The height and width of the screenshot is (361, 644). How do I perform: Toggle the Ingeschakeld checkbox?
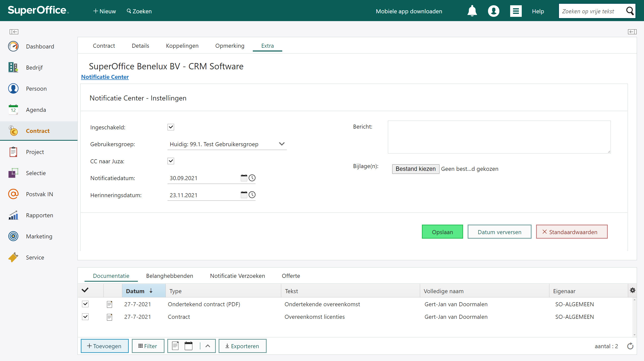pyautogui.click(x=171, y=127)
